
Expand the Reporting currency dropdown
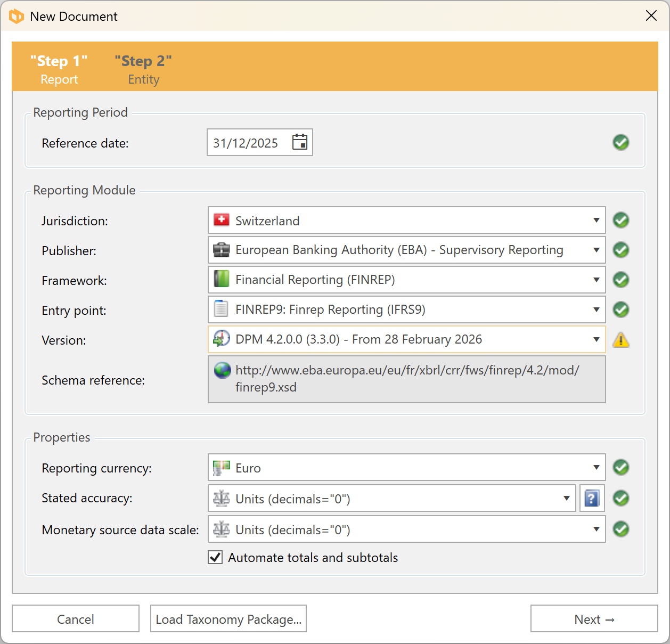coord(596,468)
